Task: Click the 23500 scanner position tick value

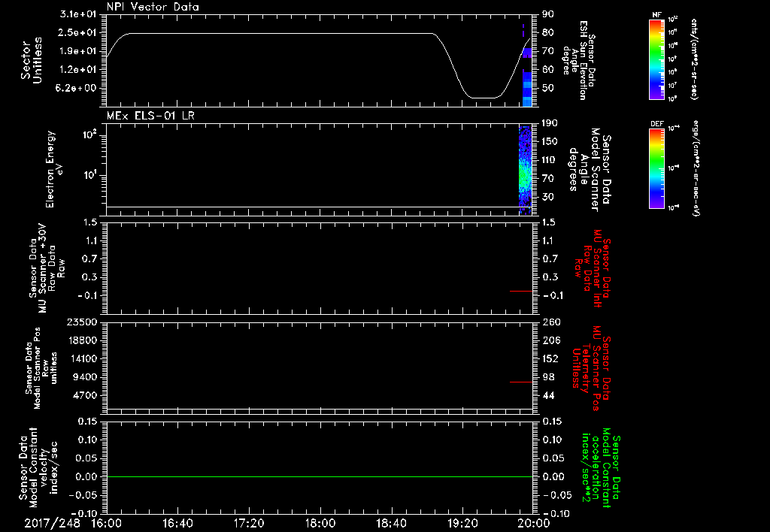Action: [81, 322]
